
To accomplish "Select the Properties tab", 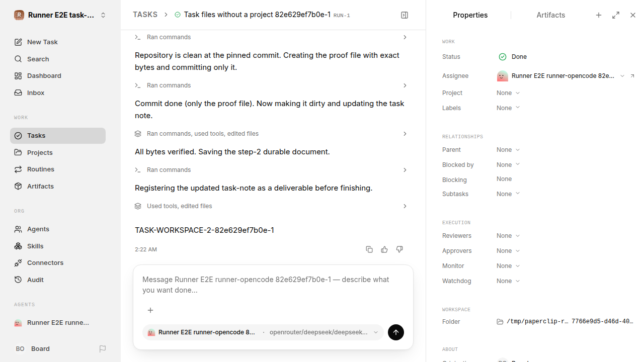I will tap(470, 15).
